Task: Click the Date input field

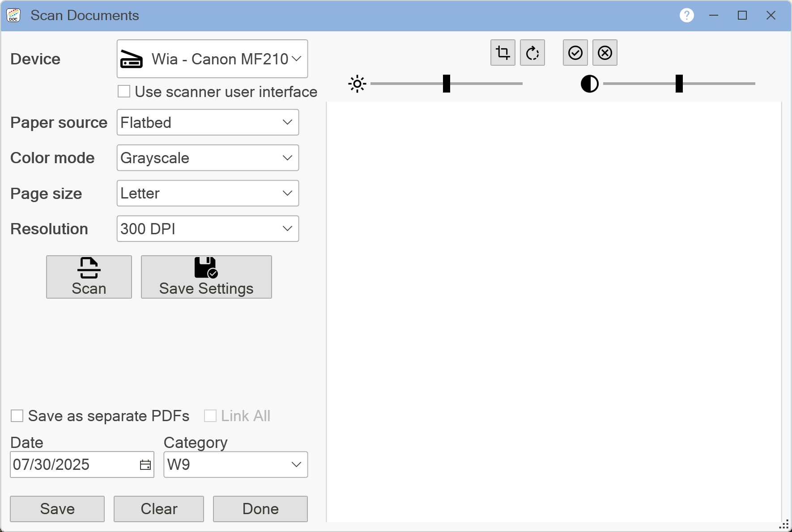Action: point(72,464)
